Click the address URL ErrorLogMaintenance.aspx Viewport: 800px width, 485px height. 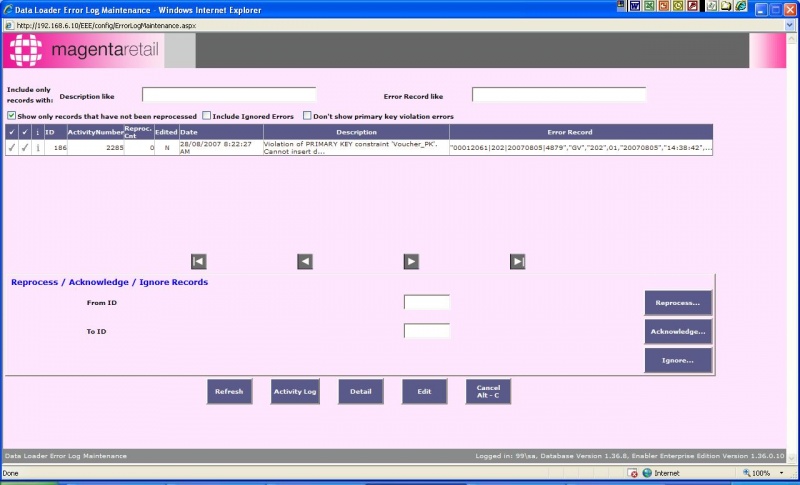coord(106,25)
